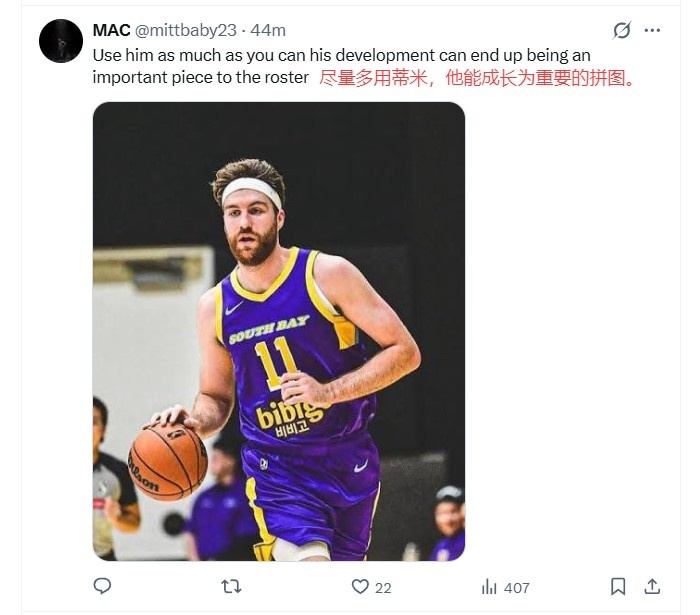Click the 44m timestamp link

click(269, 30)
